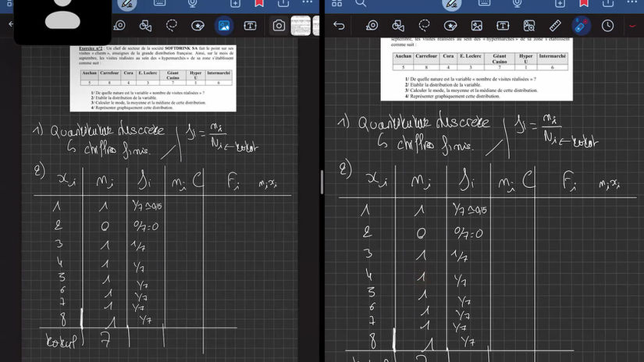Open the zoom window tool in the right toolbar
The image size is (644, 362).
(x=529, y=26)
